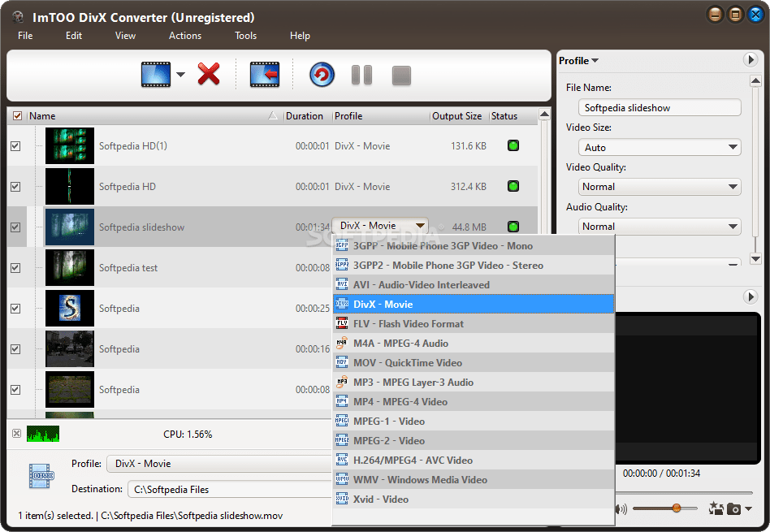Select Softpedia HD(1) thumbnail
The image size is (770, 532).
(70, 146)
